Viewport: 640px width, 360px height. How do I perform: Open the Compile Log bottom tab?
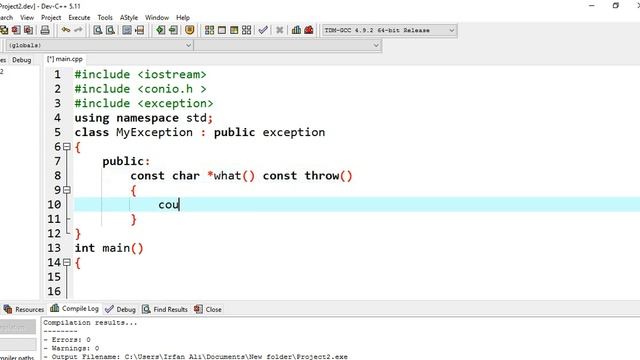[x=74, y=309]
